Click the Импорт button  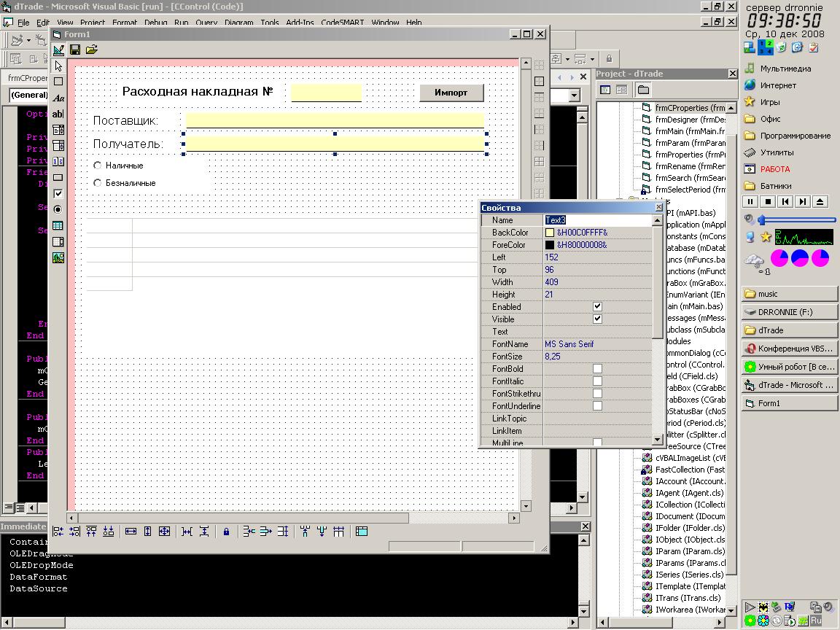pyautogui.click(x=451, y=93)
